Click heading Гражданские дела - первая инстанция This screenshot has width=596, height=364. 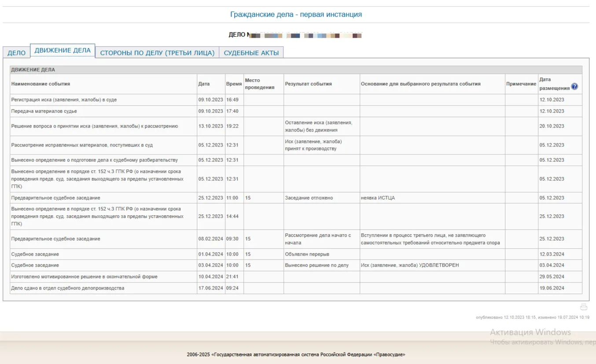click(x=296, y=15)
